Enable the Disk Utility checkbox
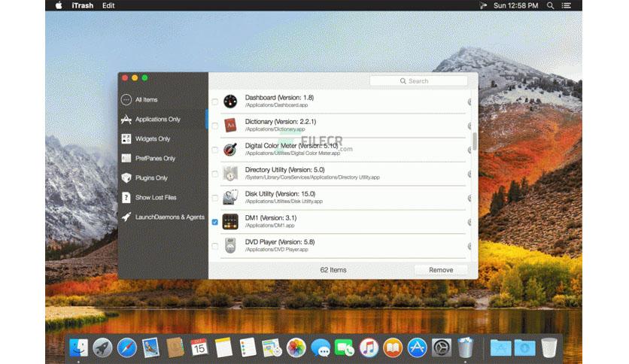 pyautogui.click(x=215, y=198)
